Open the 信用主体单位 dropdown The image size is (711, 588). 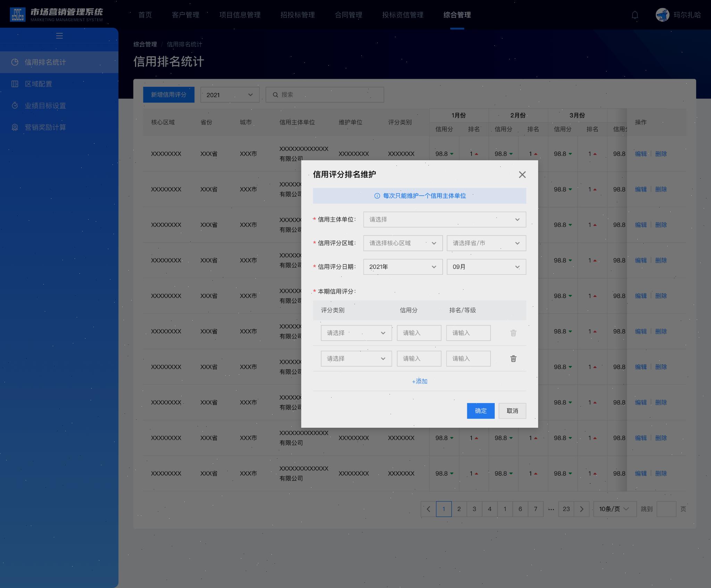pos(445,220)
